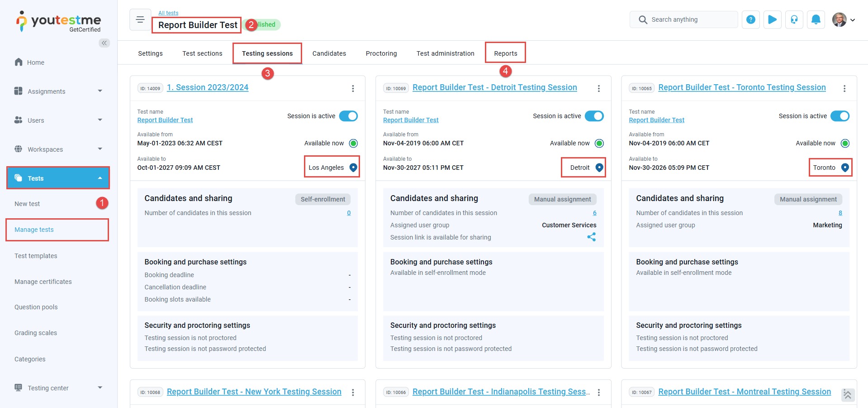The height and width of the screenshot is (408, 868).
Task: Click Manual assignment badge in Detroit session
Action: coord(562,199)
